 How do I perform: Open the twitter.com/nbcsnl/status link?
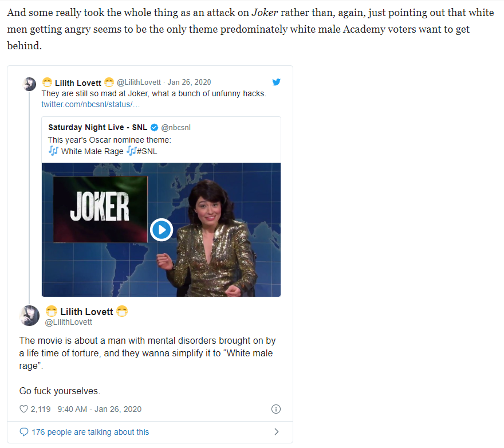90,104
